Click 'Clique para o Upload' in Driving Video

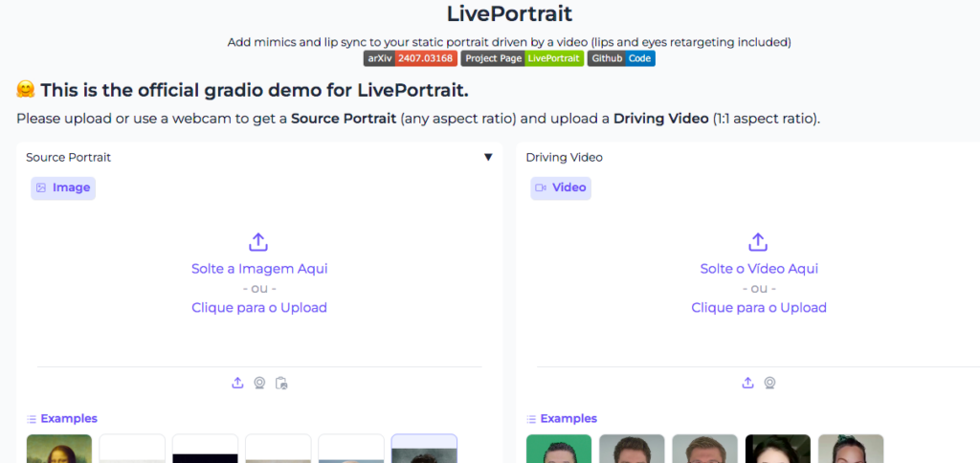pos(759,307)
